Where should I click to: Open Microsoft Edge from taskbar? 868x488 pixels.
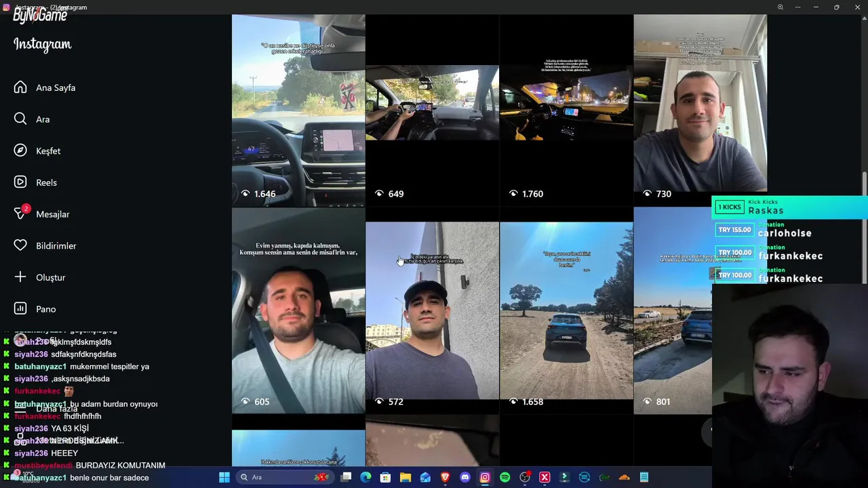[366, 477]
